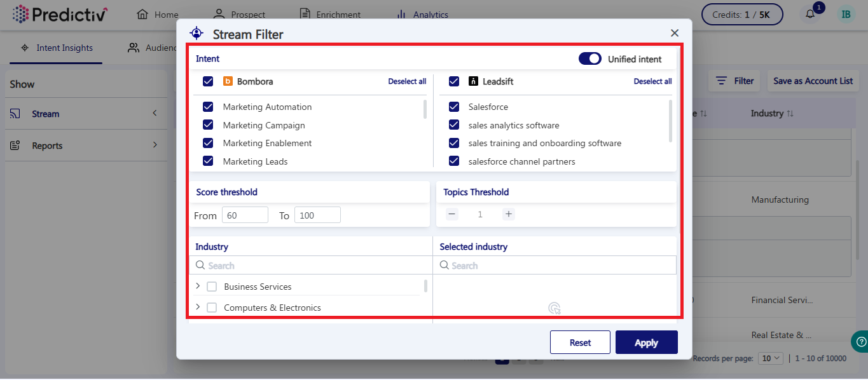Uncheck Marketing Enablement topic

click(x=208, y=143)
